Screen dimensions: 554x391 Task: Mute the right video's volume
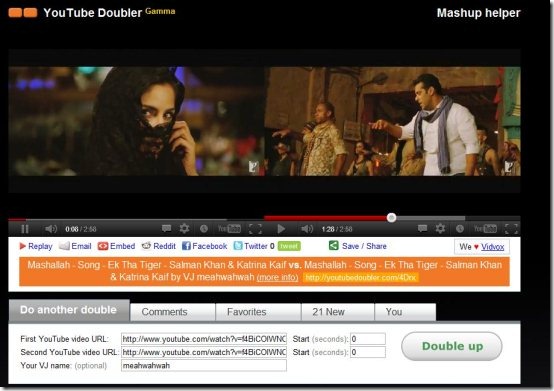[x=307, y=229]
